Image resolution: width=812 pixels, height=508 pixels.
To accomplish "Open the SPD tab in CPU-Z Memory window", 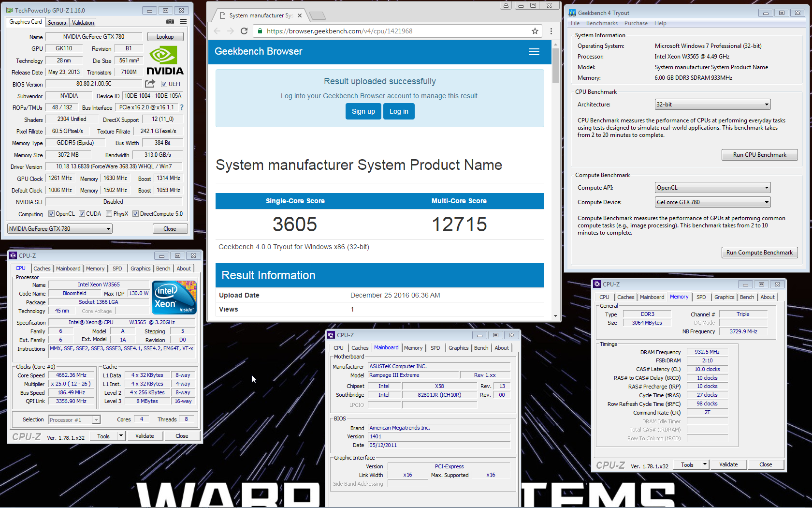I will pos(701,297).
